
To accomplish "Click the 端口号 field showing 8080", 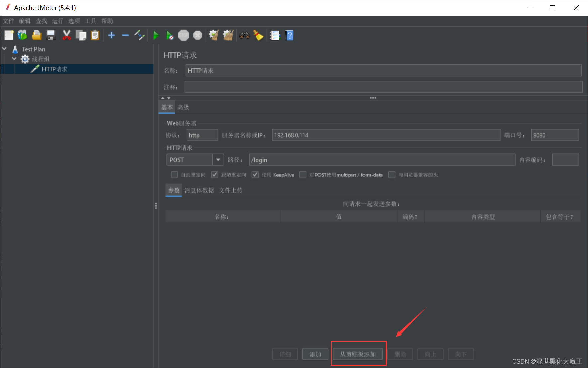I will pos(555,135).
